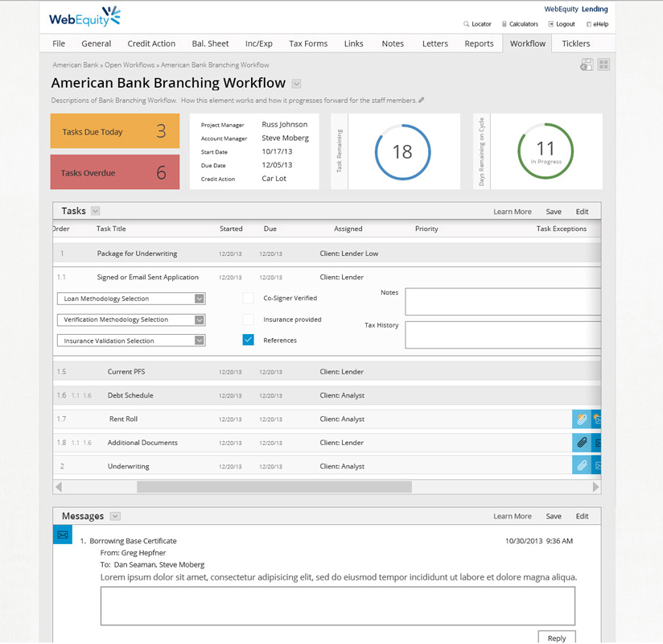Switch to grid view icon at top right
This screenshot has width=663, height=644.
coord(603,65)
